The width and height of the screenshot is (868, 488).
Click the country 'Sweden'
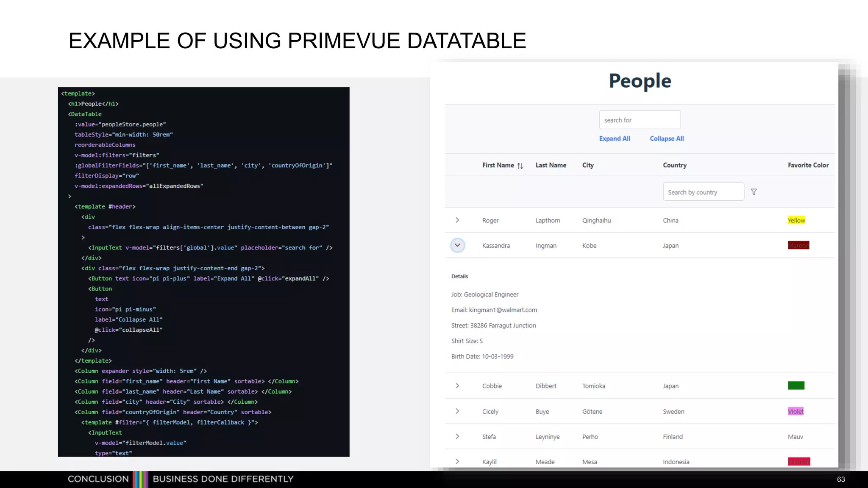coord(673,412)
